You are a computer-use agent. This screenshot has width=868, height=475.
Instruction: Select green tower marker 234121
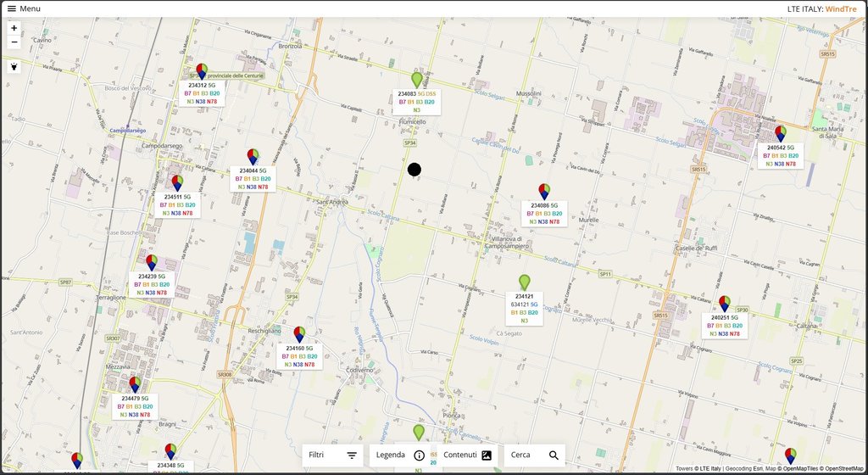click(x=524, y=283)
